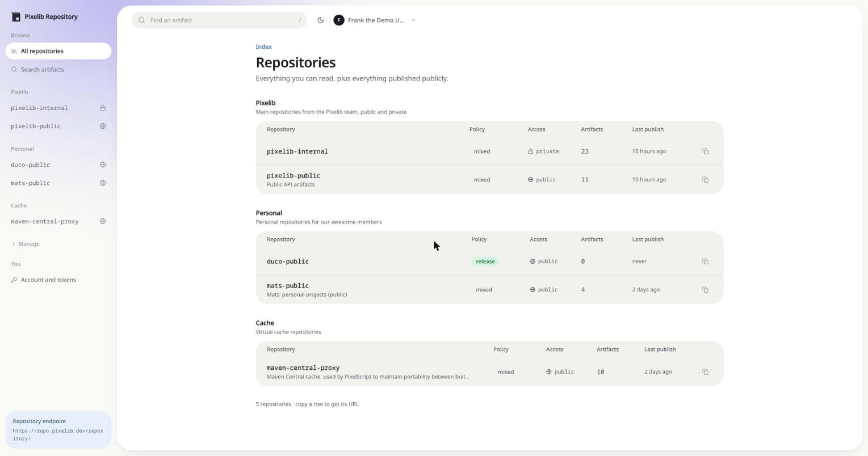Open maven-central-proxy in sidebar

pos(58,221)
